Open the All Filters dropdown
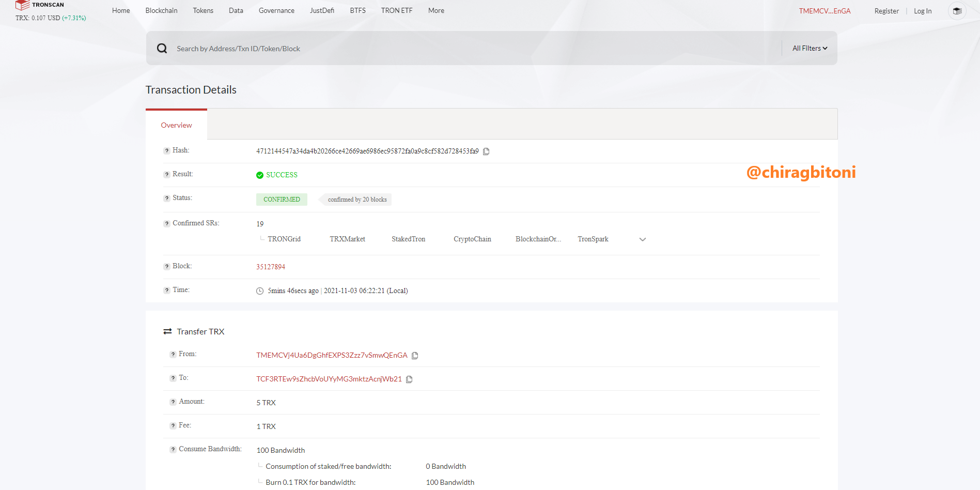 810,48
